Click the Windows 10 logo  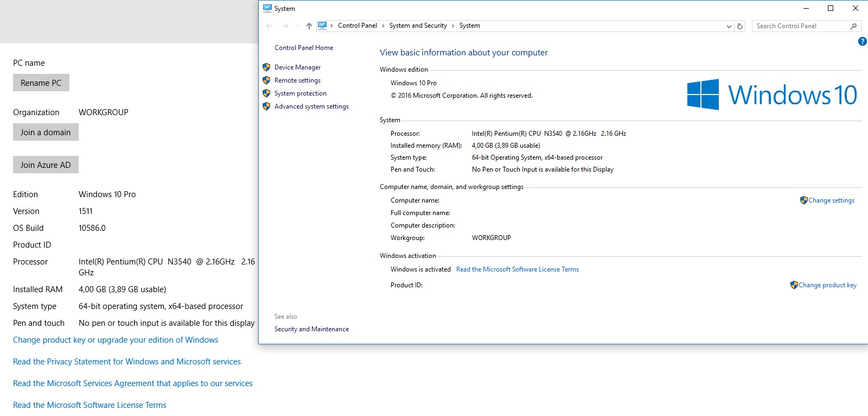click(771, 94)
